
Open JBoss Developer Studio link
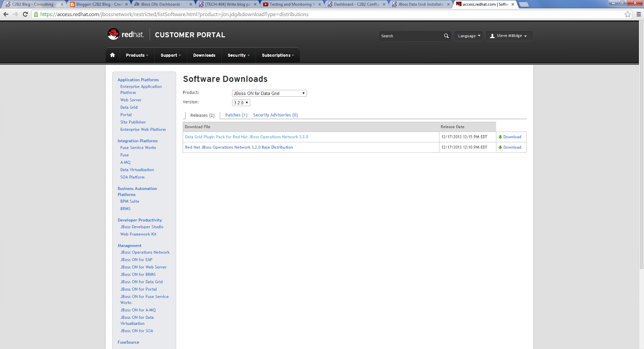142,227
